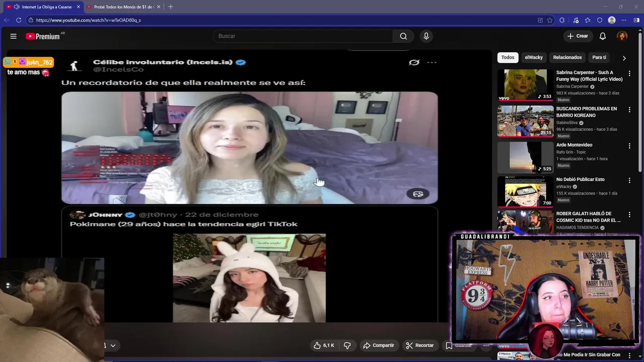Open Sabrina Carpenter Such A Funny Way thumbnail

(x=525, y=85)
